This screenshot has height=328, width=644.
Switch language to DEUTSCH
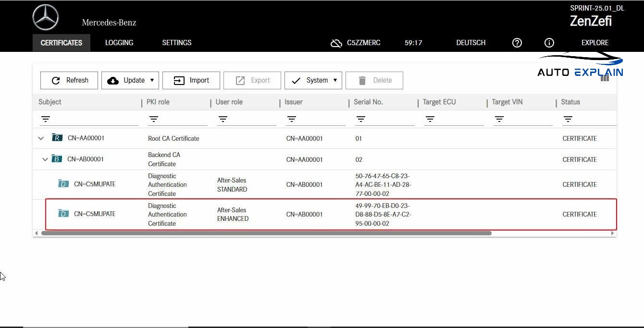[471, 43]
